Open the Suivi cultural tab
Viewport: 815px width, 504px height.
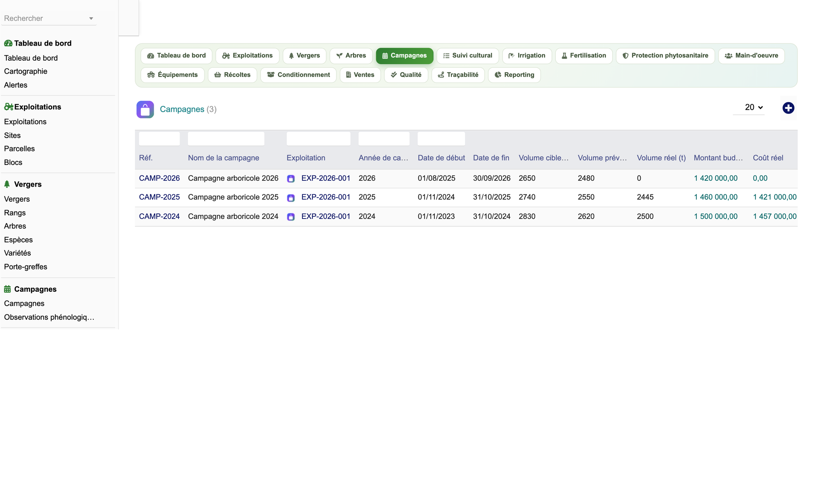467,56
